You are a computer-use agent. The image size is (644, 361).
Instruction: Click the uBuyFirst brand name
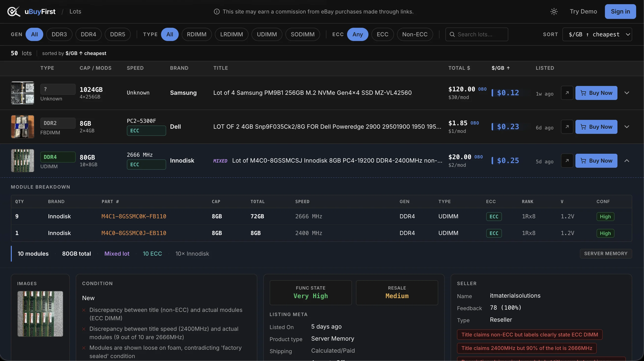pos(40,12)
